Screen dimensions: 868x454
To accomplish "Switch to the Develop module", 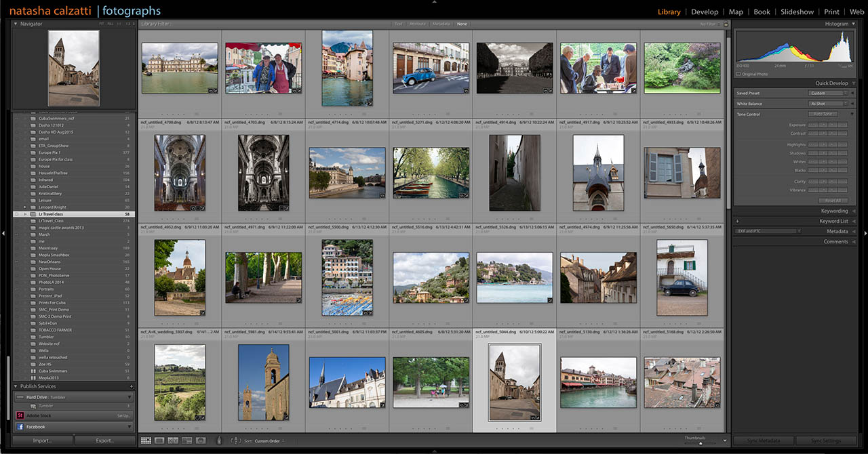I will [x=705, y=12].
